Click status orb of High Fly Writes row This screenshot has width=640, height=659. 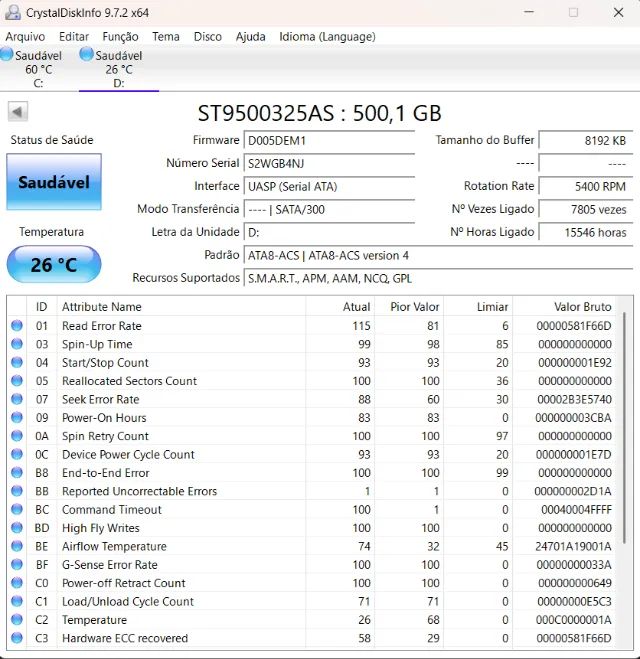[x=17, y=527]
